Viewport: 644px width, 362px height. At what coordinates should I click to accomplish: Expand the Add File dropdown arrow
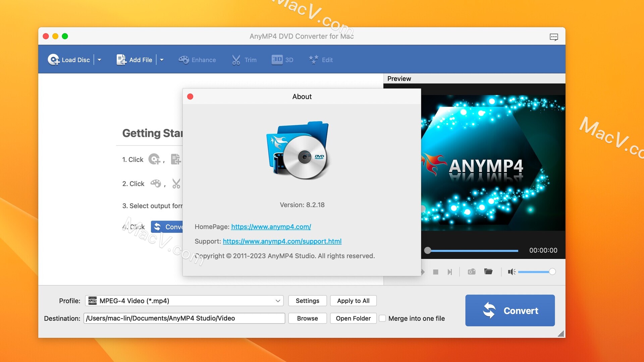(162, 60)
